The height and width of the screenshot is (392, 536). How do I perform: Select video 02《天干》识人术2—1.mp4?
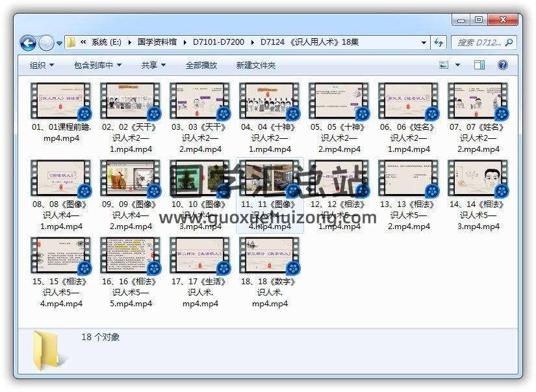click(x=131, y=118)
